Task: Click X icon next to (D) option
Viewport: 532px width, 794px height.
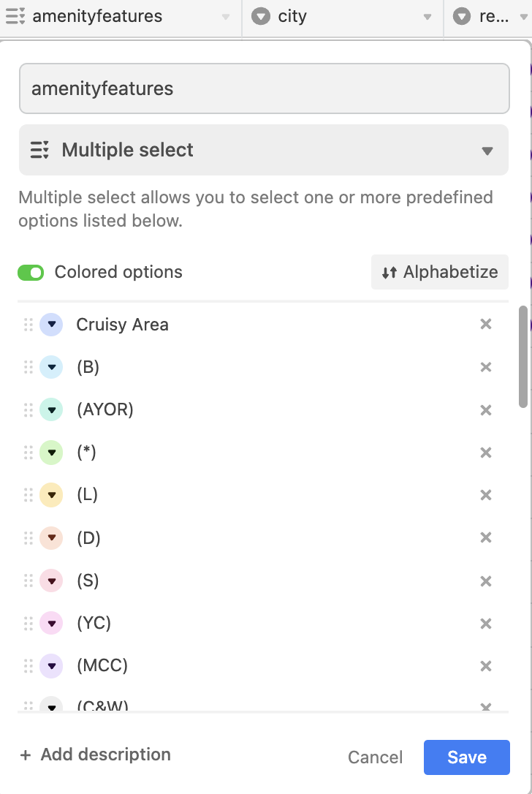Action: point(485,538)
